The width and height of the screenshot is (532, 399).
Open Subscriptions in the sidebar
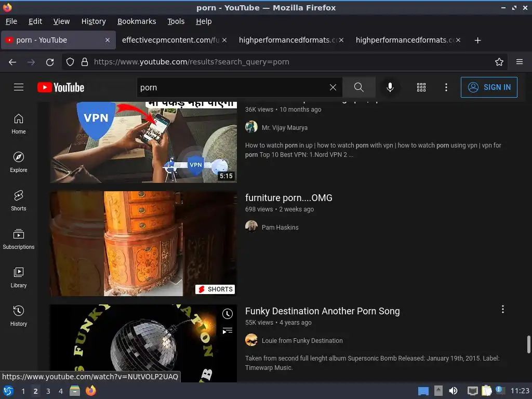tap(19, 239)
